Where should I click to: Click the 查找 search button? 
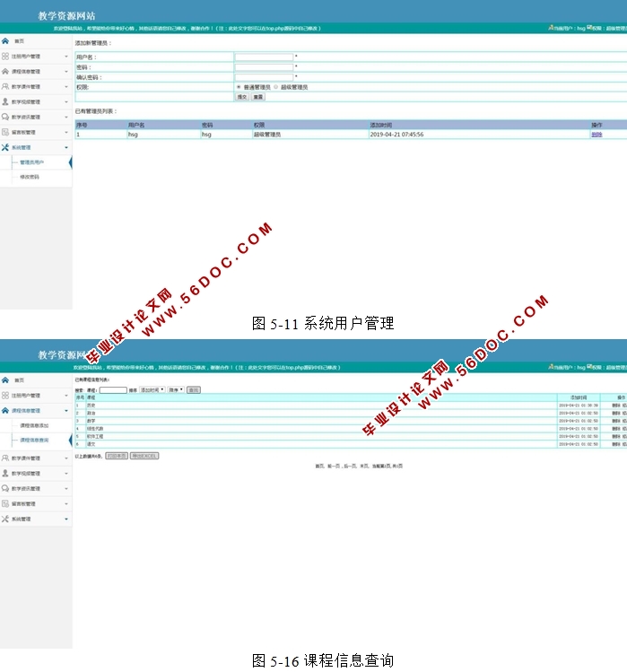coord(193,390)
